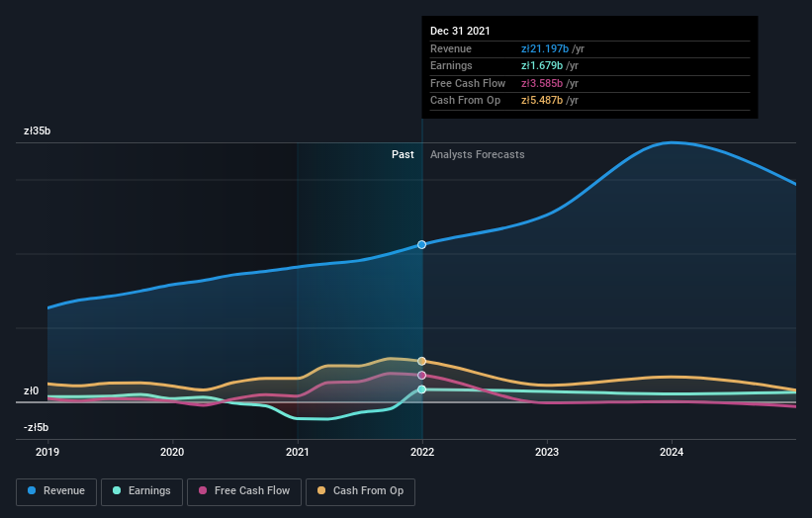Click the blue Revenue legend dot
The width and height of the screenshot is (812, 518).
tap(32, 490)
